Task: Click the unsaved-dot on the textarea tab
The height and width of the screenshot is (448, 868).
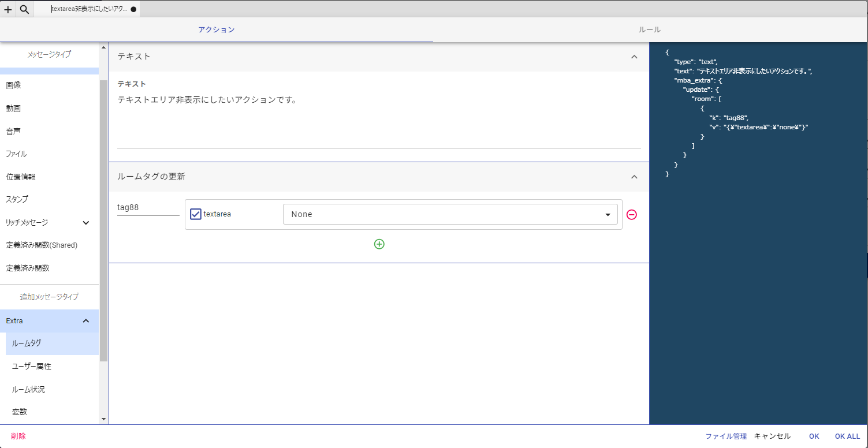Action: click(x=133, y=9)
